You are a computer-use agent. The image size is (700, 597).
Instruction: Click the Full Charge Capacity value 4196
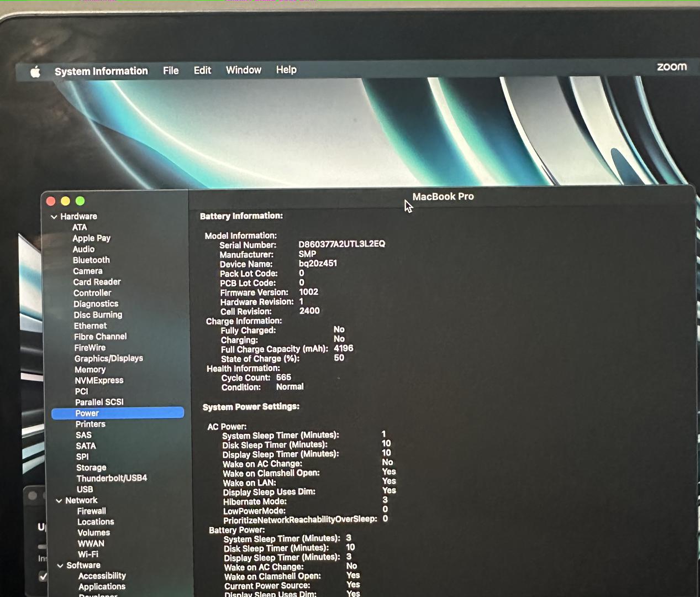tap(344, 348)
